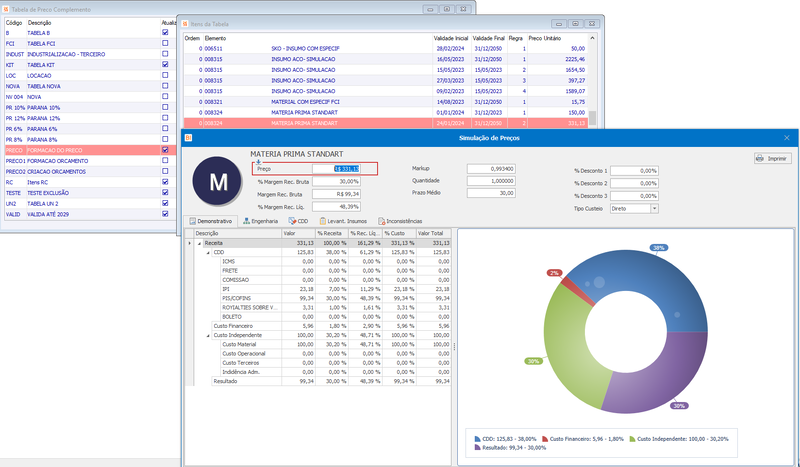Click the Markup input field
The width and height of the screenshot is (800, 467).
[491, 168]
